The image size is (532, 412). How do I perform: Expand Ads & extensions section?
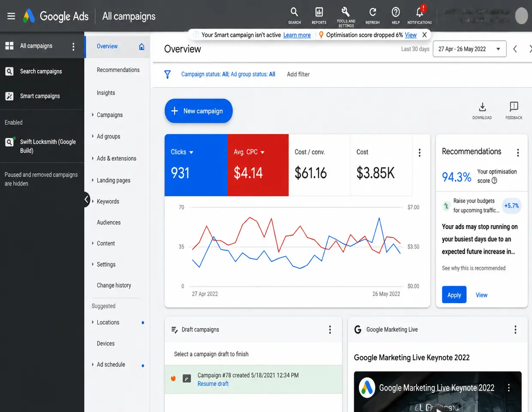tap(93, 158)
